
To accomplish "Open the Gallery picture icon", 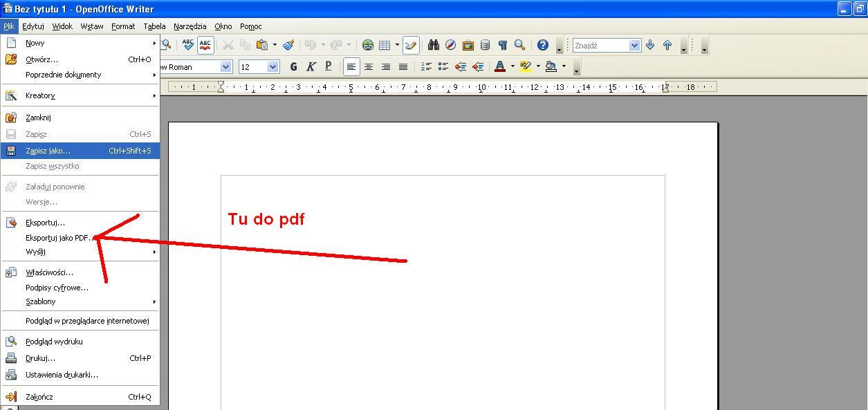I will click(x=468, y=45).
